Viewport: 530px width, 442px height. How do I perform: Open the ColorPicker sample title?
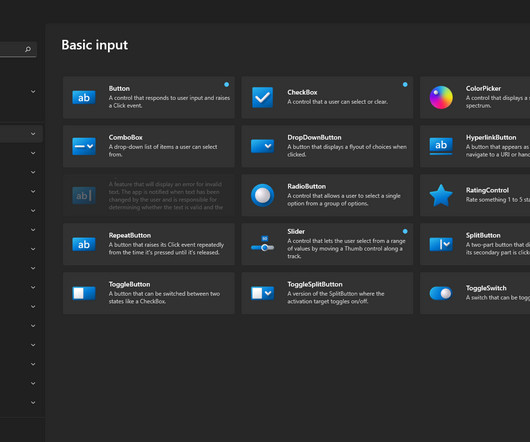483,89
